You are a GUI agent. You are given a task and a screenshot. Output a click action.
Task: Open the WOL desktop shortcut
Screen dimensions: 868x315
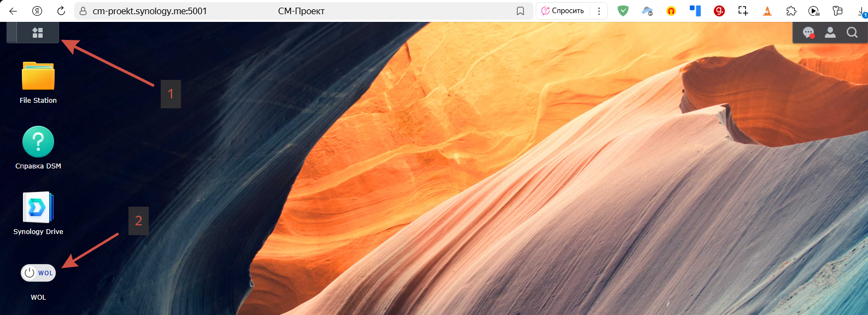coord(38,273)
